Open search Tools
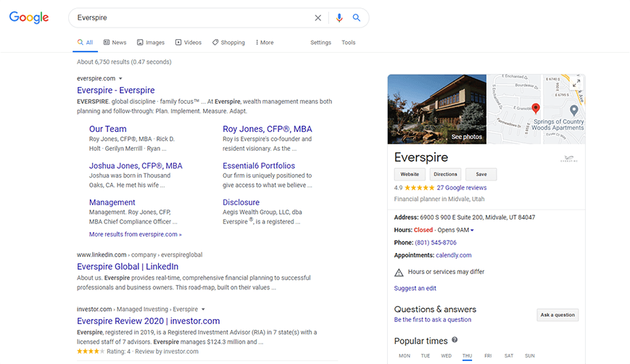The height and width of the screenshot is (364, 630). point(348,43)
